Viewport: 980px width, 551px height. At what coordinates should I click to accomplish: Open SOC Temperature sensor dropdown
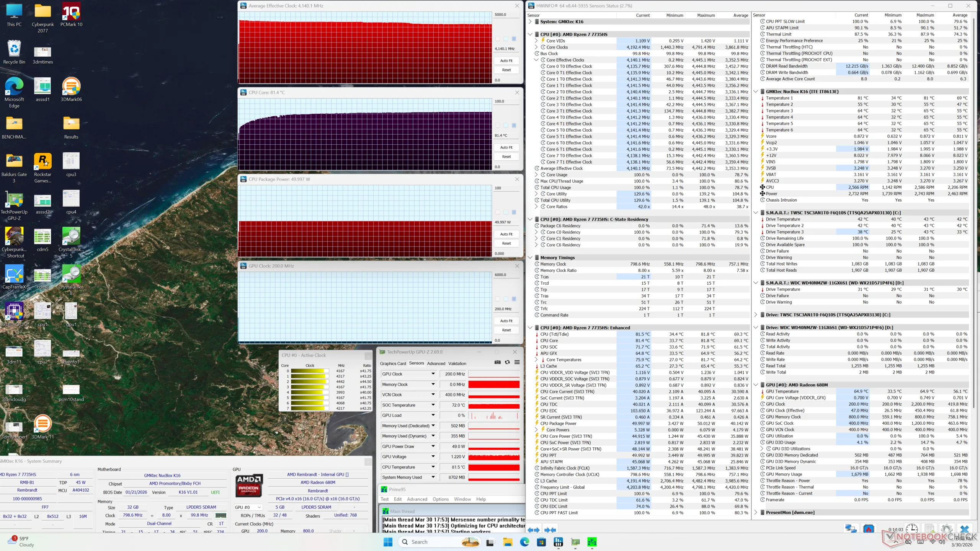433,405
